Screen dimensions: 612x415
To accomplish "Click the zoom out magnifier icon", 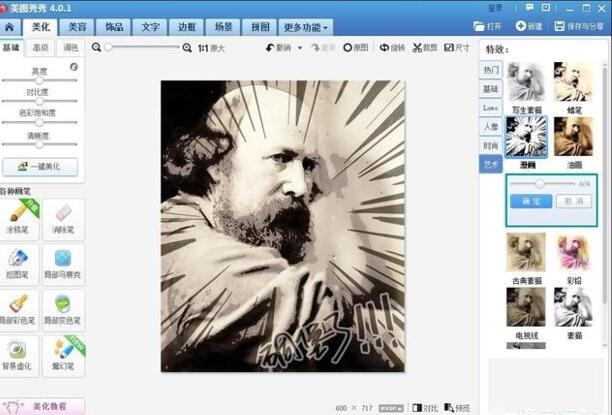I will (96, 47).
